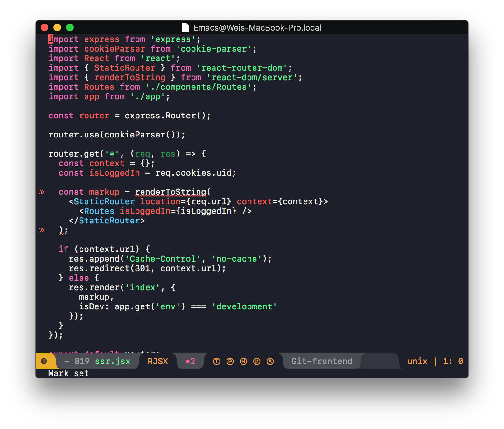Click 'express.Router()' on the const router line
The width and height of the screenshot is (504, 429).
tap(165, 116)
